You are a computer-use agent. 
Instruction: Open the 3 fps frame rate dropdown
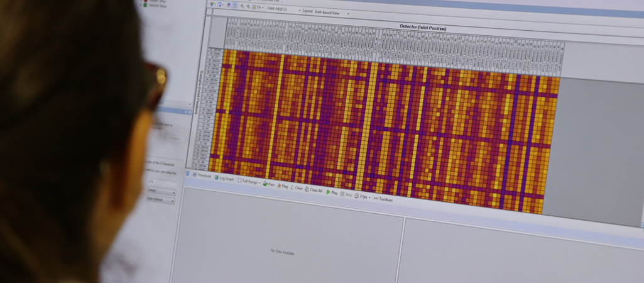pyautogui.click(x=363, y=196)
